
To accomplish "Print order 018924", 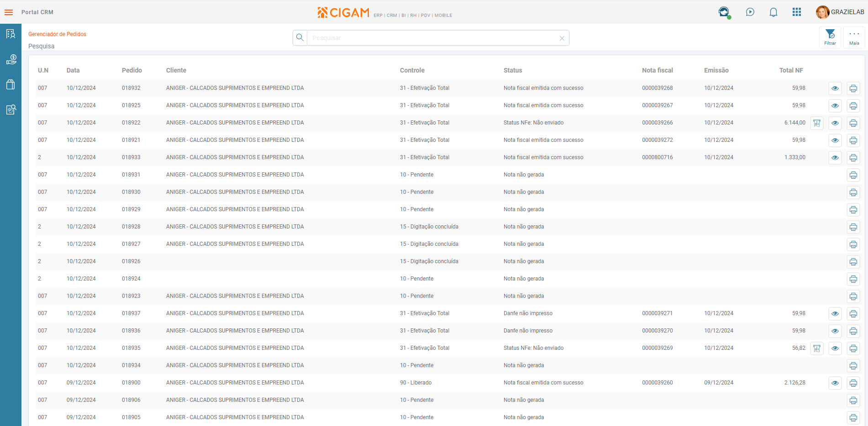I will pos(853,279).
